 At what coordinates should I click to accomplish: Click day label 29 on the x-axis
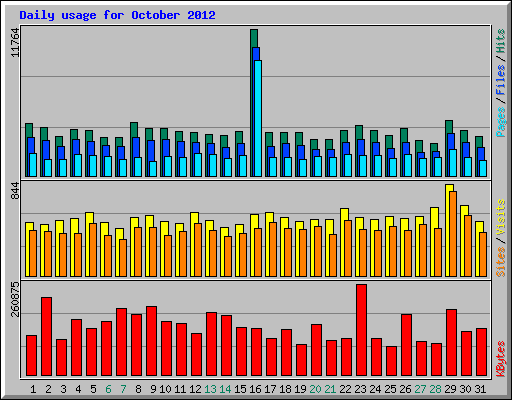[450, 389]
